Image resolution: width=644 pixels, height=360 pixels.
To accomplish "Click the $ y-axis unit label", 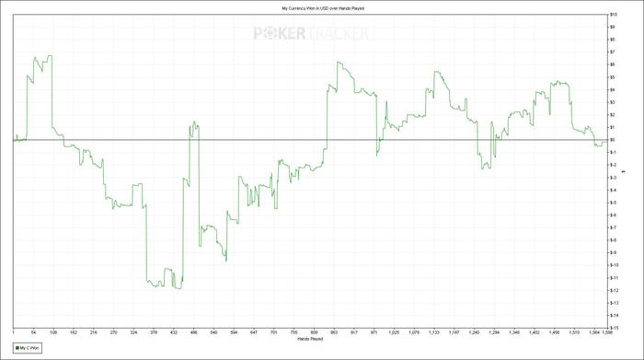I will 624,171.
